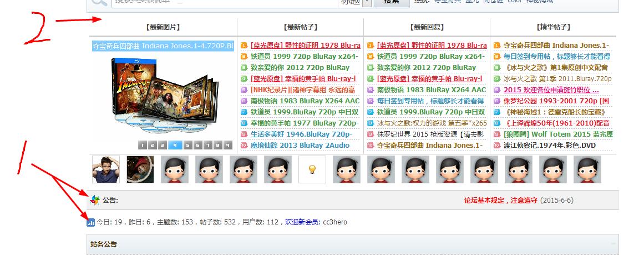Open 致亲爱的你 2012 in 最新回复 list
The height and width of the screenshot is (255, 644).
click(427, 67)
